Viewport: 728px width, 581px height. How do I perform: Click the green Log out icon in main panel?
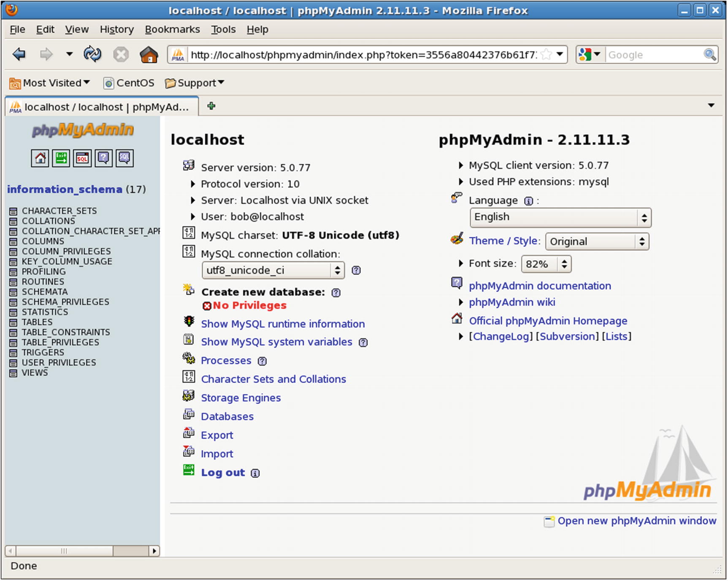189,470
